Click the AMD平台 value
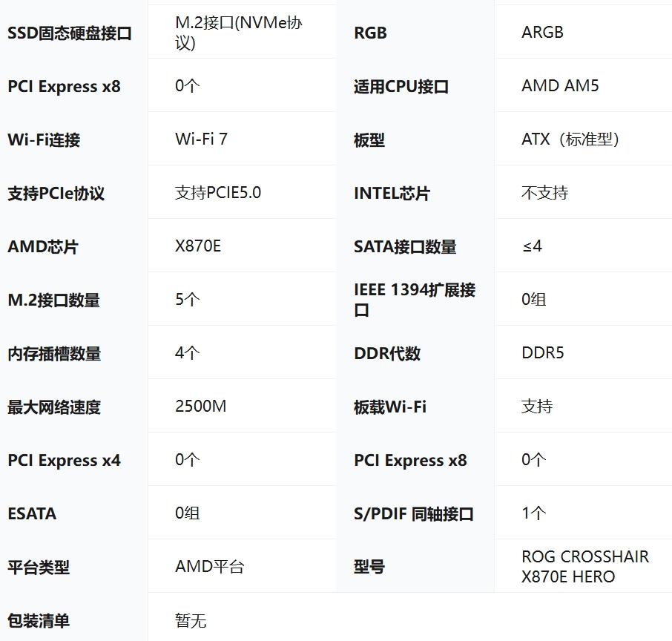Image resolution: width=672 pixels, height=641 pixels. (x=210, y=566)
